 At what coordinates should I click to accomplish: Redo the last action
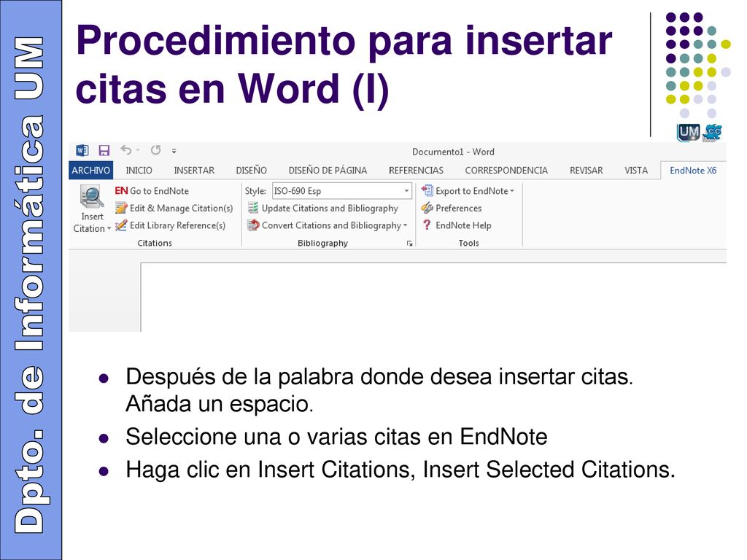click(156, 150)
